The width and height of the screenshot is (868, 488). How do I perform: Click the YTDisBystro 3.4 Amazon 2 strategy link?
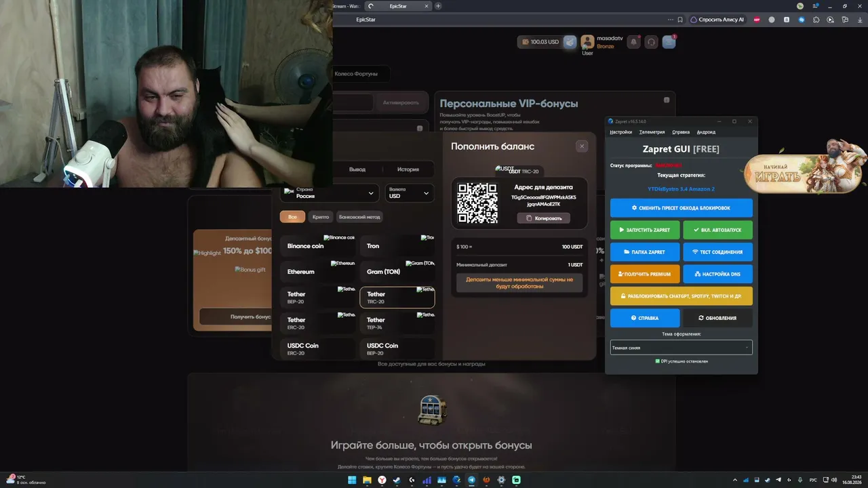click(x=681, y=188)
